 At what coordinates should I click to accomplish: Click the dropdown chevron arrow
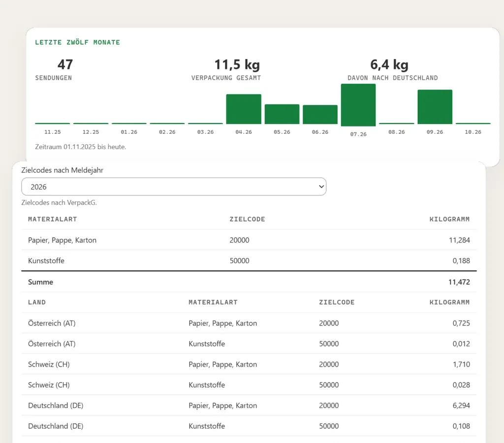coord(321,187)
